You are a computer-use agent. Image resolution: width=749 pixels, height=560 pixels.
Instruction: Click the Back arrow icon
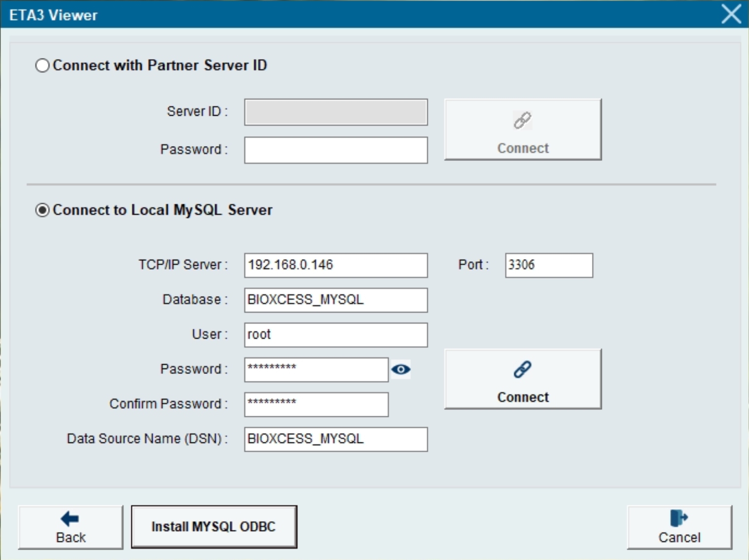coord(70,518)
